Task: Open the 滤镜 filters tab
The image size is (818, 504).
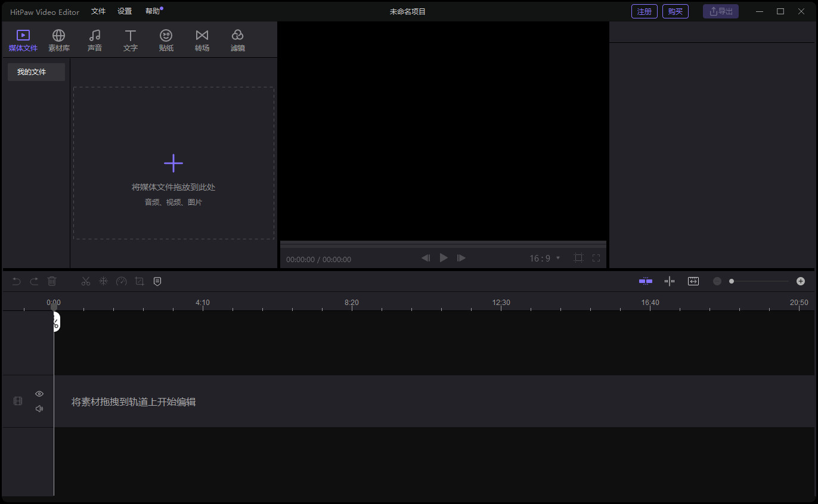Action: 238,41
